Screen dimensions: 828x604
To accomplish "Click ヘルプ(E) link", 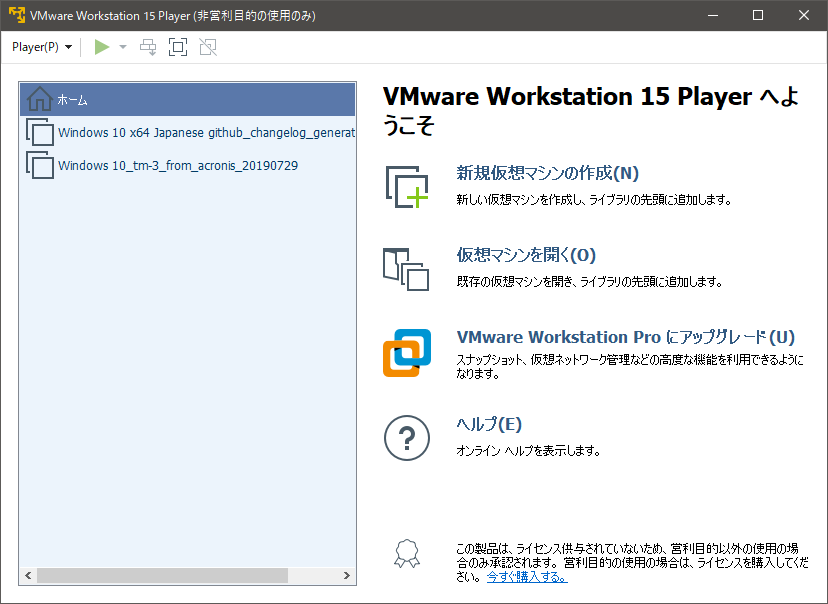I will click(489, 424).
